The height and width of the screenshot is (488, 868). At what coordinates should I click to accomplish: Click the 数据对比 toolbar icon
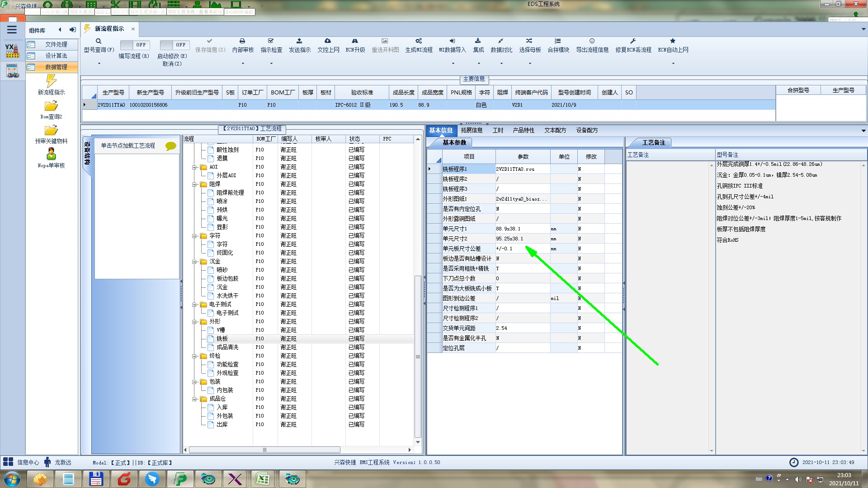(x=501, y=41)
